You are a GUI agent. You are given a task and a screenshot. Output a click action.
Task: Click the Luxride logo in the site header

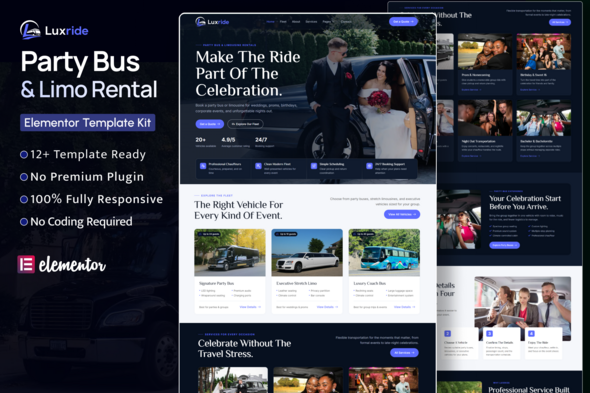pyautogui.click(x=212, y=22)
